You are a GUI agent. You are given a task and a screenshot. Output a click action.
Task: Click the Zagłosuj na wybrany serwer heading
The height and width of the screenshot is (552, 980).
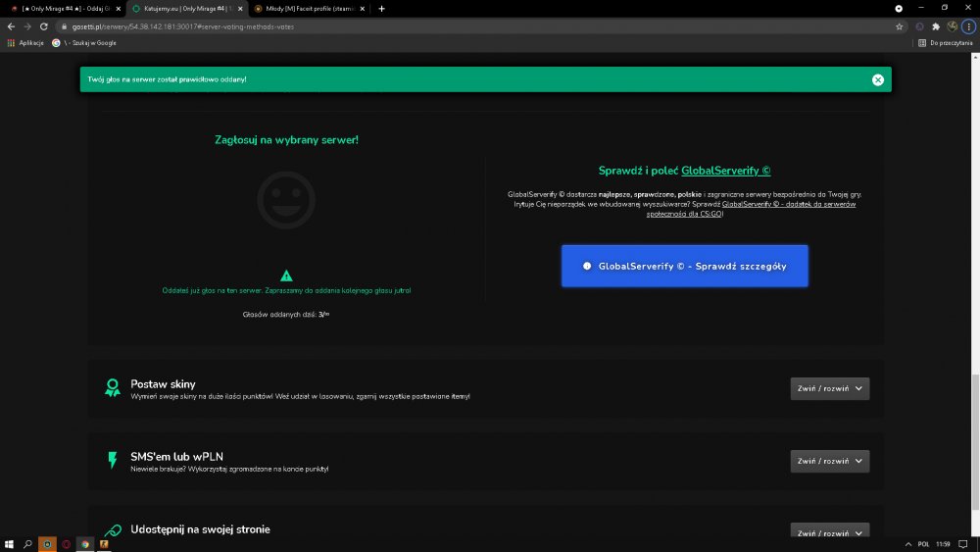[x=286, y=140]
